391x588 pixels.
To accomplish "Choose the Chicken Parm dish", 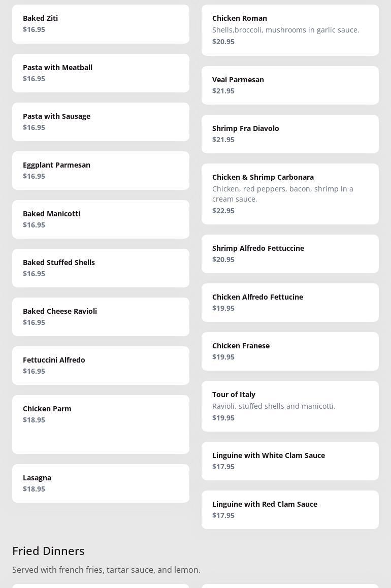I will pos(101,424).
